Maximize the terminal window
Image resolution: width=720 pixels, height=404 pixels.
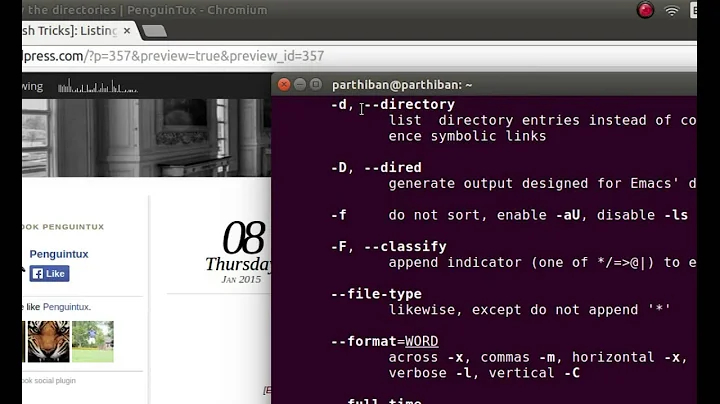tap(315, 84)
